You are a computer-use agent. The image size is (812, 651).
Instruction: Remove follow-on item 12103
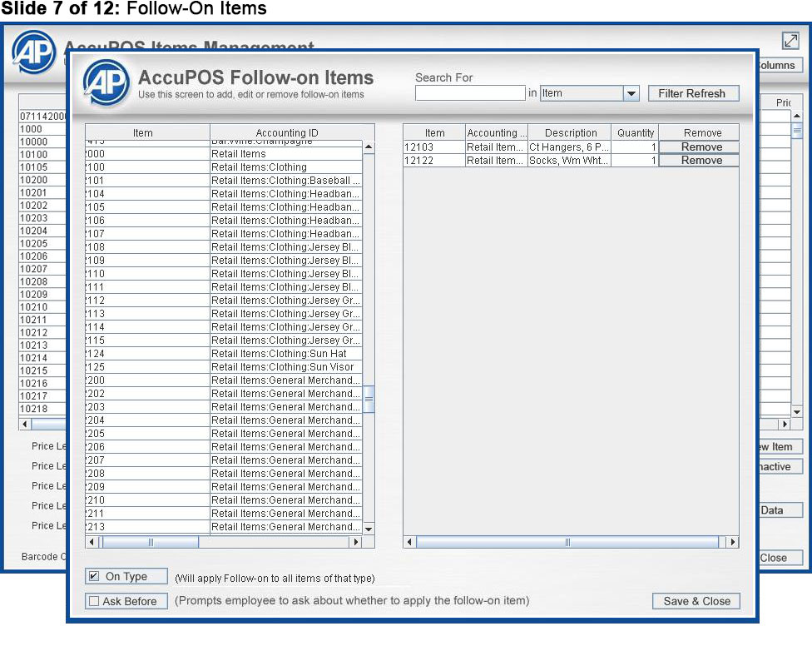pyautogui.click(x=699, y=147)
